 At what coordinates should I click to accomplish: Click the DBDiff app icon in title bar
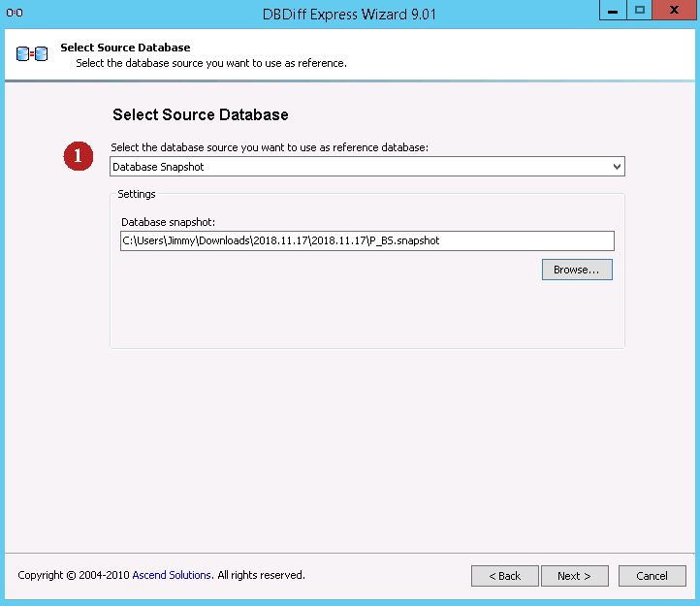15,13
